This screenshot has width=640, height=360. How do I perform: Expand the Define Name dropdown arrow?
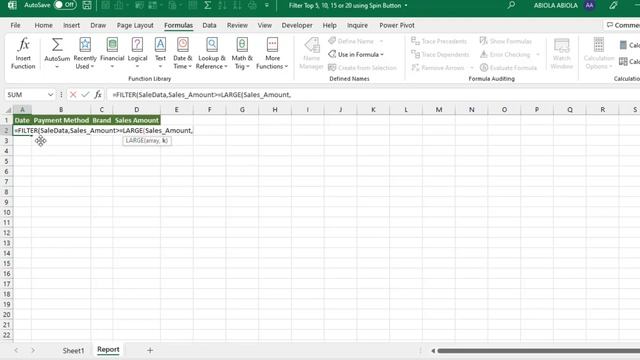click(x=382, y=41)
